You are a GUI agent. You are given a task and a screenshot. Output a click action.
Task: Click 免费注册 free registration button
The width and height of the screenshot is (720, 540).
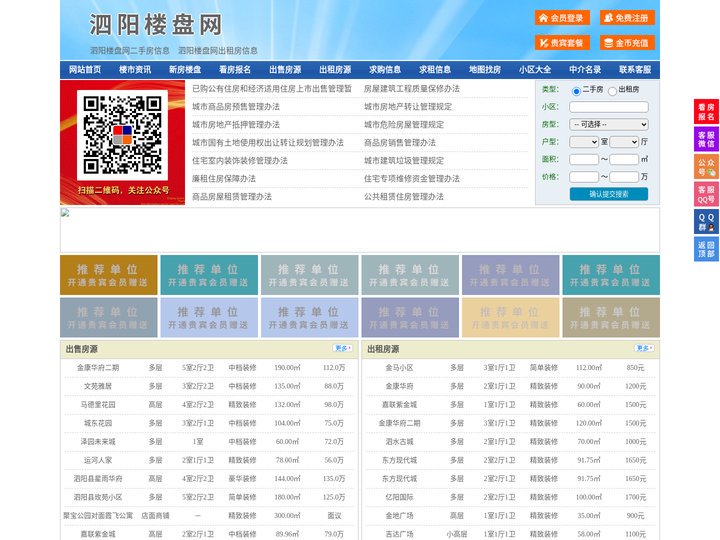[627, 18]
